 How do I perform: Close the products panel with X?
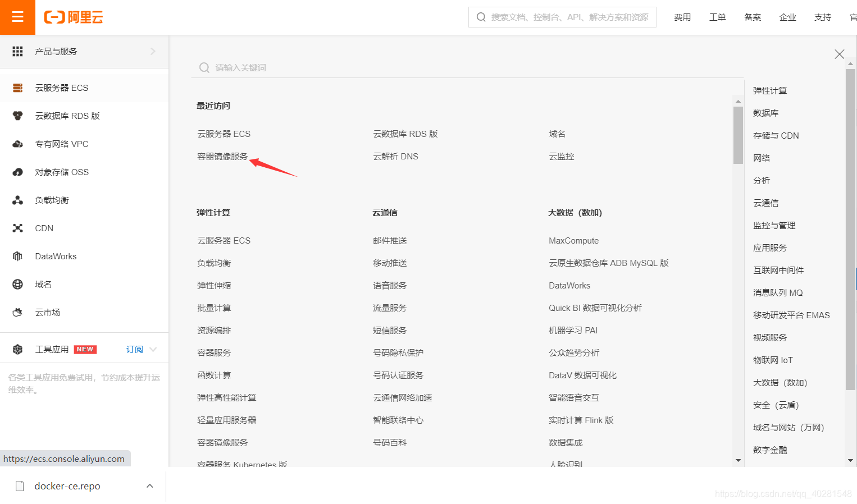[840, 54]
